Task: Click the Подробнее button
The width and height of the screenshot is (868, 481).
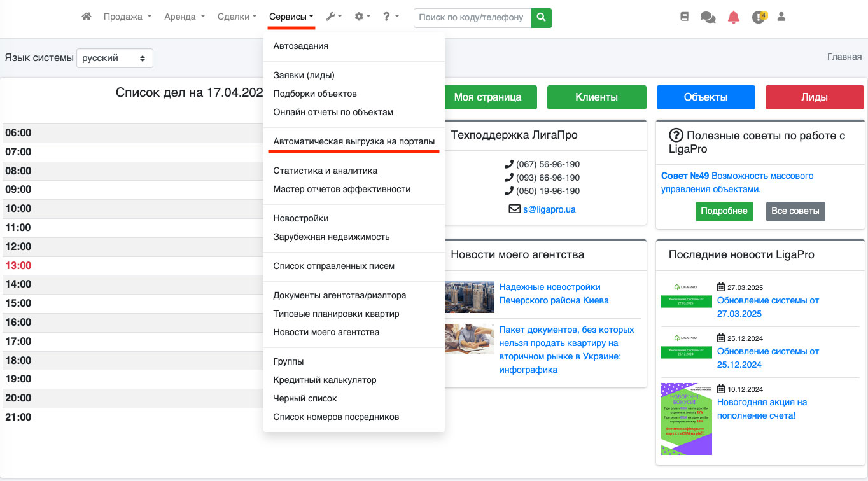Action: [724, 211]
